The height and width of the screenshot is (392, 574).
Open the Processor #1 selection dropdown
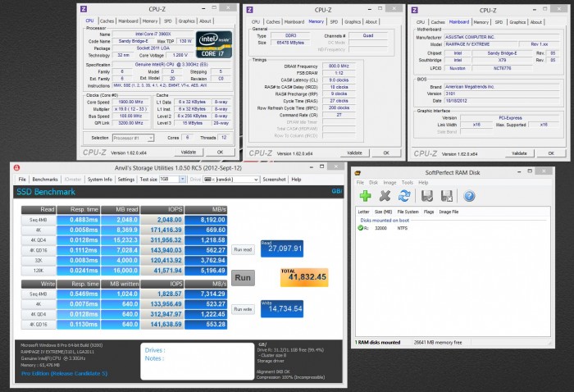(x=150, y=138)
